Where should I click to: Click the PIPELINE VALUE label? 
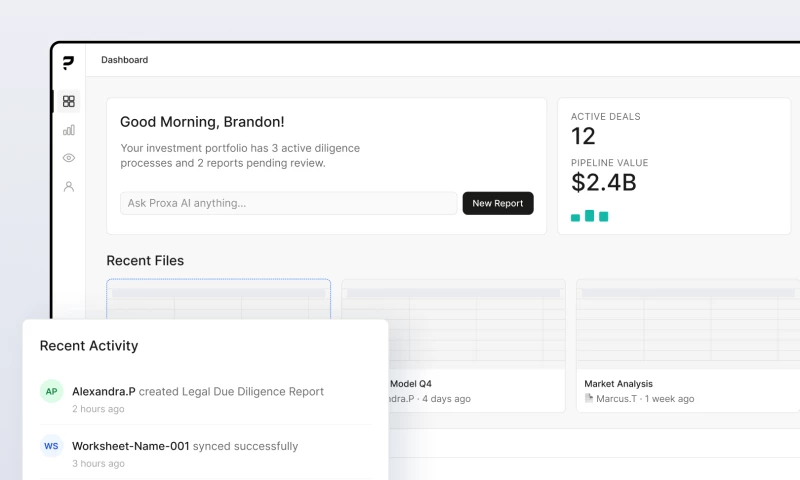click(610, 163)
